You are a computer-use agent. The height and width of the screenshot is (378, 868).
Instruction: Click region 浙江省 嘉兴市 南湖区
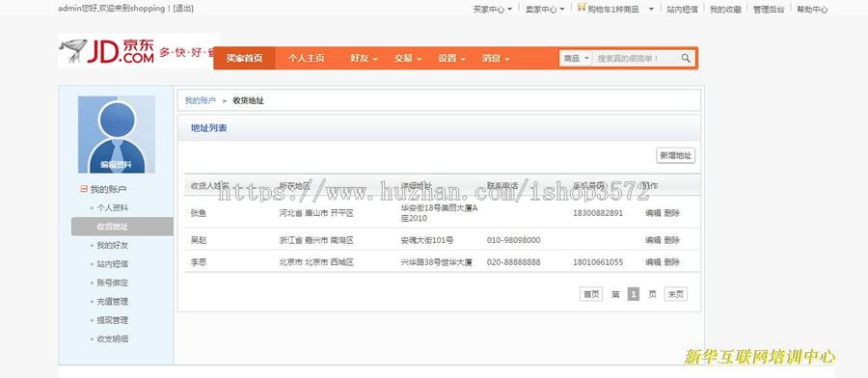(316, 240)
